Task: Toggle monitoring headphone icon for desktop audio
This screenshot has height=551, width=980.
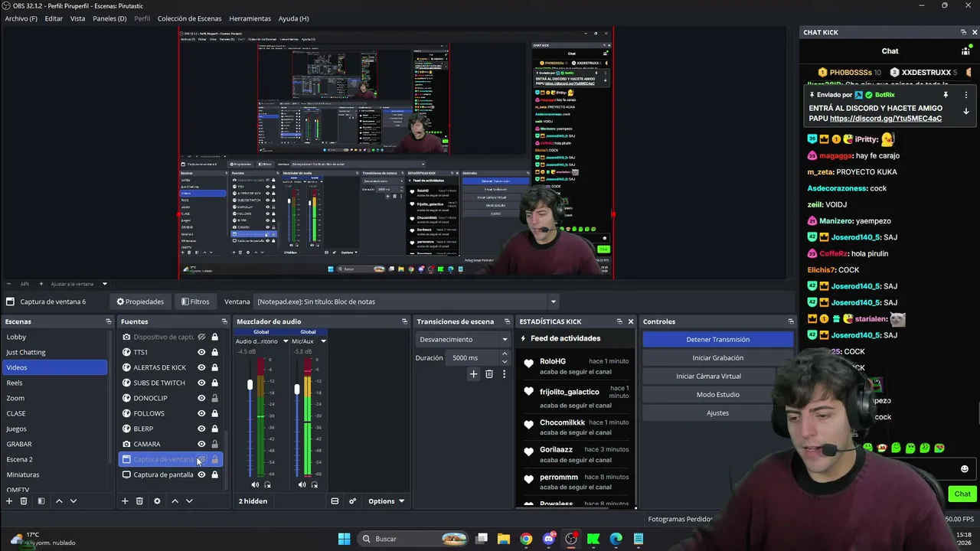Action: coord(267,484)
